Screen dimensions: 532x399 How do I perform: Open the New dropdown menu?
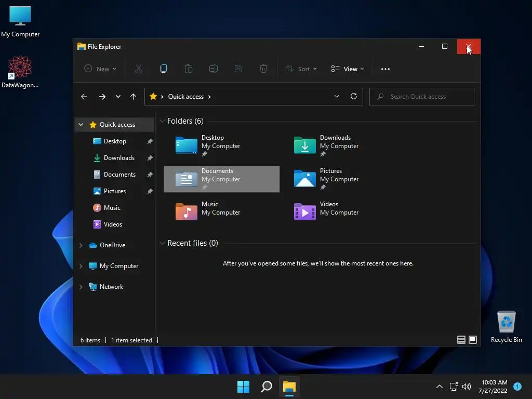coord(100,69)
